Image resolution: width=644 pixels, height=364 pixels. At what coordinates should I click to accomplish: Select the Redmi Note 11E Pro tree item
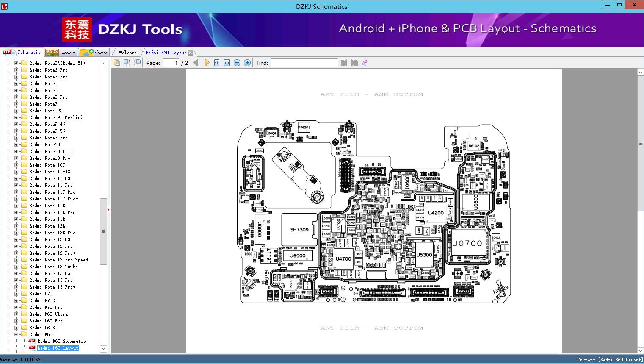[52, 212]
